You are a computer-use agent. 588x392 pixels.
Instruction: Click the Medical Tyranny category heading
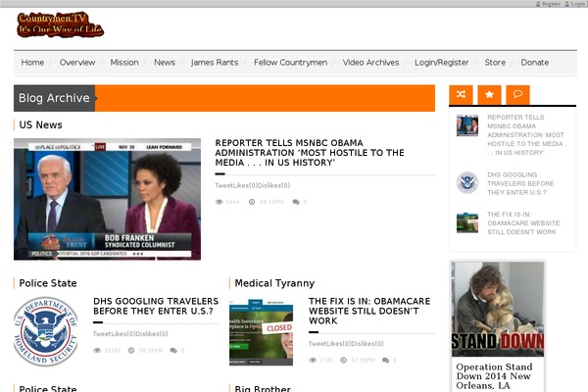pyautogui.click(x=274, y=283)
